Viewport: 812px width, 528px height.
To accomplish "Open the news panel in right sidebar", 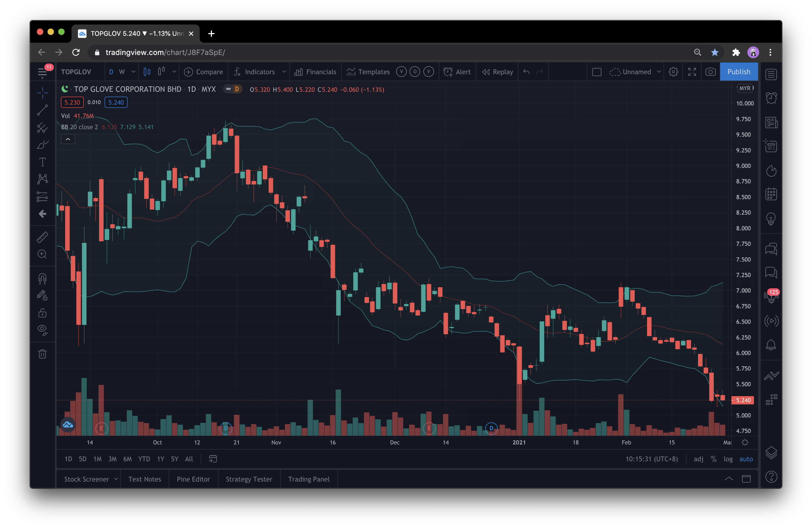I will click(x=771, y=122).
